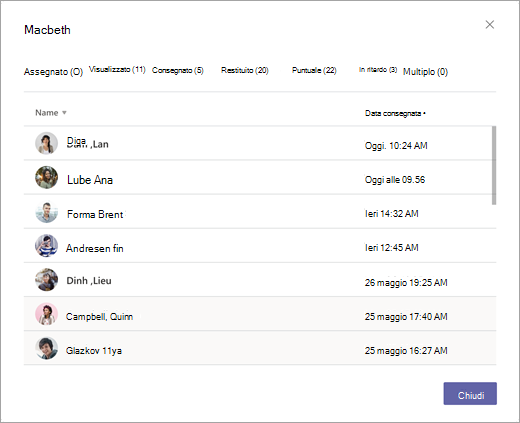The width and height of the screenshot is (520, 423).
Task: Sort by Data consegnata column header
Action: point(395,113)
